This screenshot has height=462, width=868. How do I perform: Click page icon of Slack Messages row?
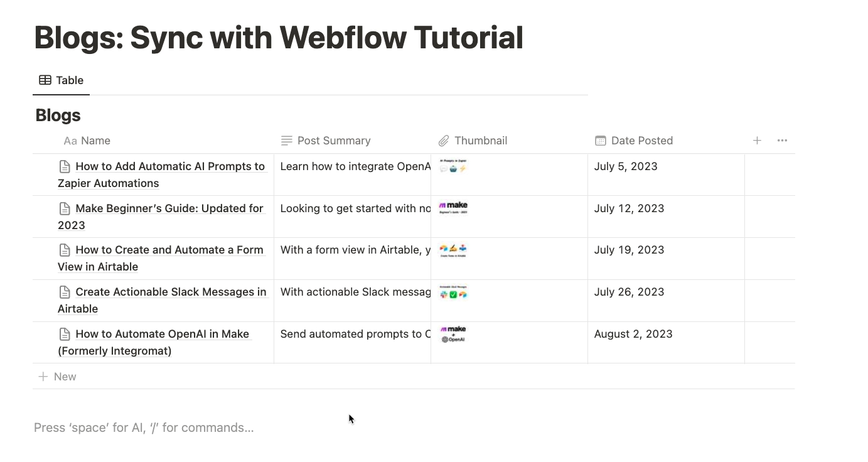tap(65, 292)
